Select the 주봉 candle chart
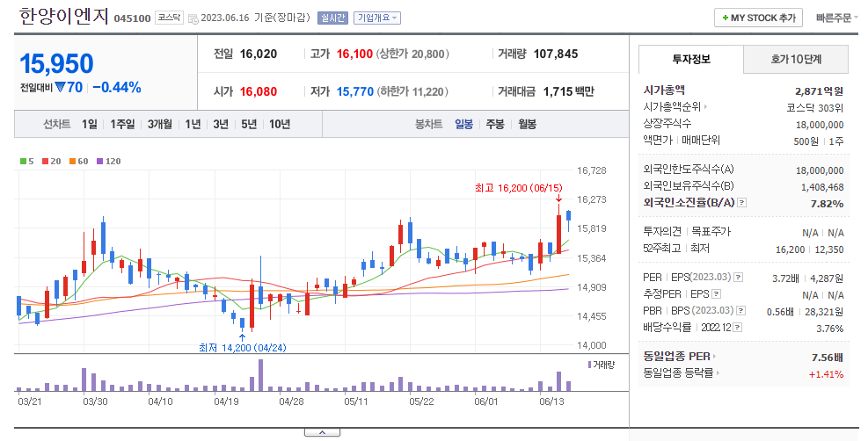Viewport: 868px width, 441px height. (x=495, y=125)
